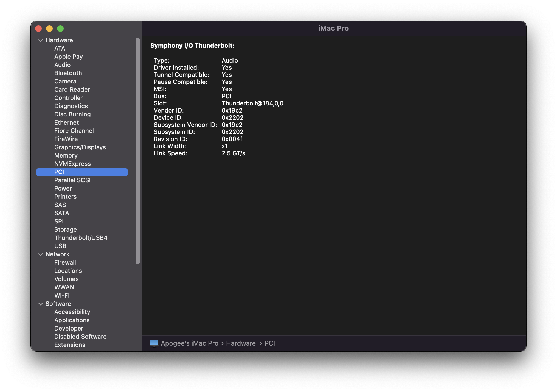Image resolution: width=557 pixels, height=392 pixels.
Task: Select Graphics/Displays in the sidebar
Action: pos(80,147)
